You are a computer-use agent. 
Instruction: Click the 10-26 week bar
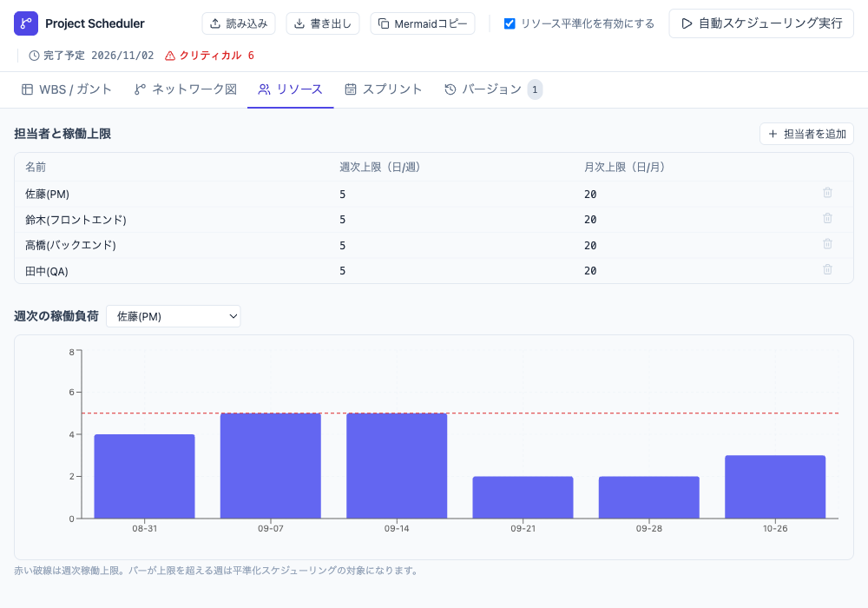pos(775,486)
